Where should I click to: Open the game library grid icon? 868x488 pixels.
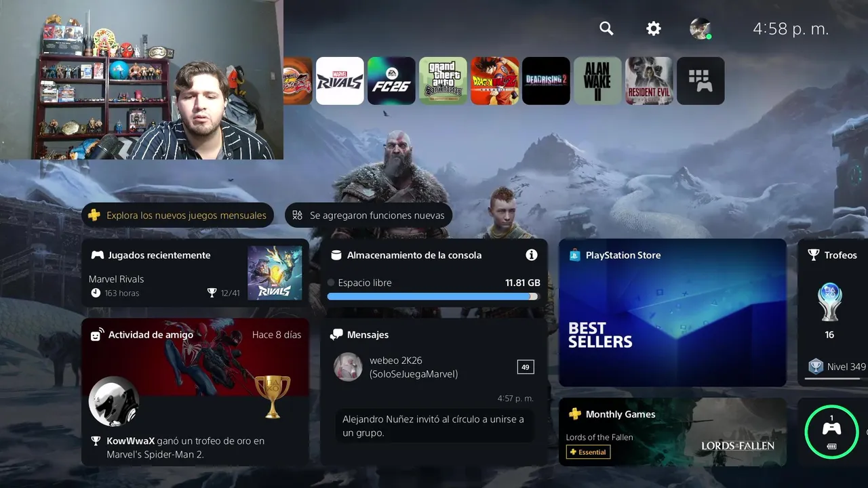(x=701, y=81)
